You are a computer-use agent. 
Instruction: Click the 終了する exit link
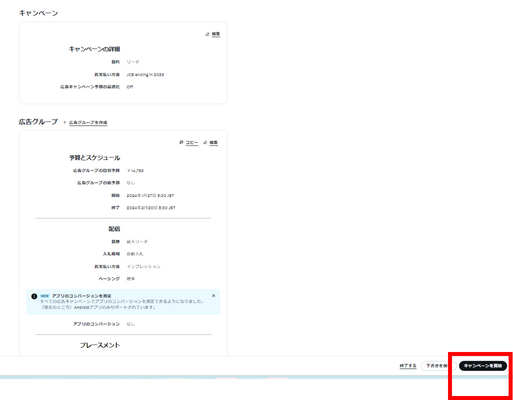(408, 366)
